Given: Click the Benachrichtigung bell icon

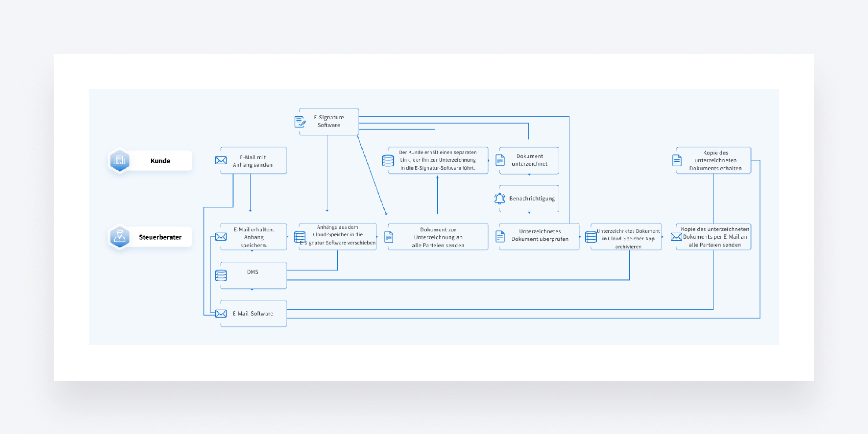Looking at the screenshot, I should 499,198.
